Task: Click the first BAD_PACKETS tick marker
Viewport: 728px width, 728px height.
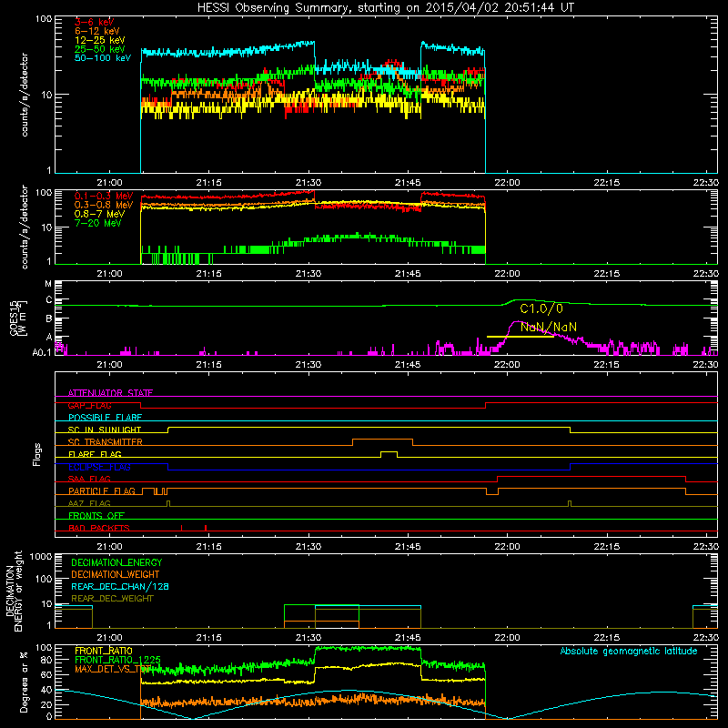Action: click(x=181, y=528)
